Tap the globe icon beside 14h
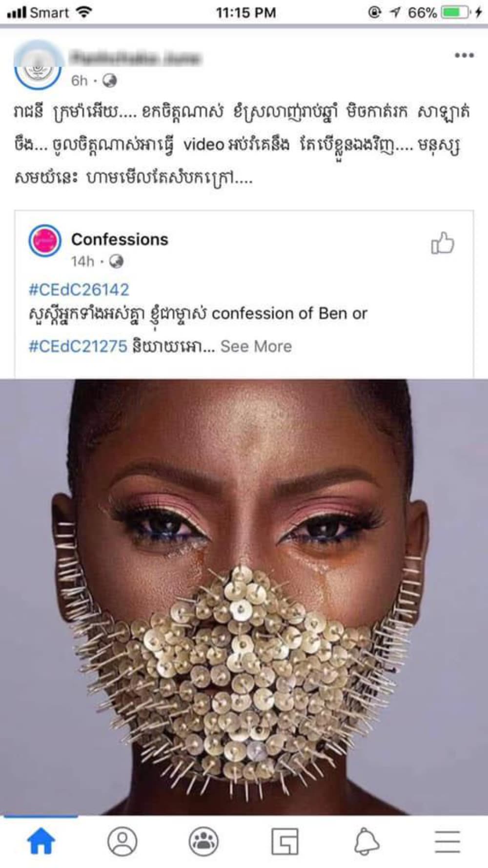Image resolution: width=488 pixels, height=868 pixels. (116, 262)
